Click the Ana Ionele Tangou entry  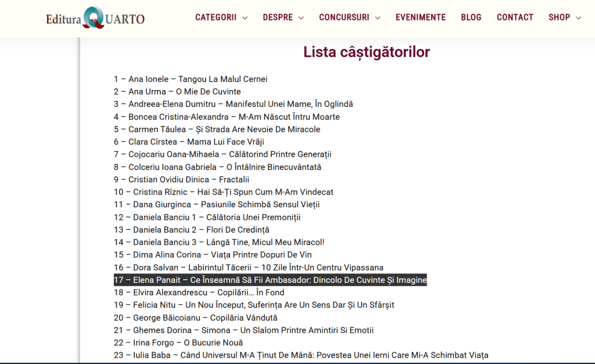click(191, 79)
